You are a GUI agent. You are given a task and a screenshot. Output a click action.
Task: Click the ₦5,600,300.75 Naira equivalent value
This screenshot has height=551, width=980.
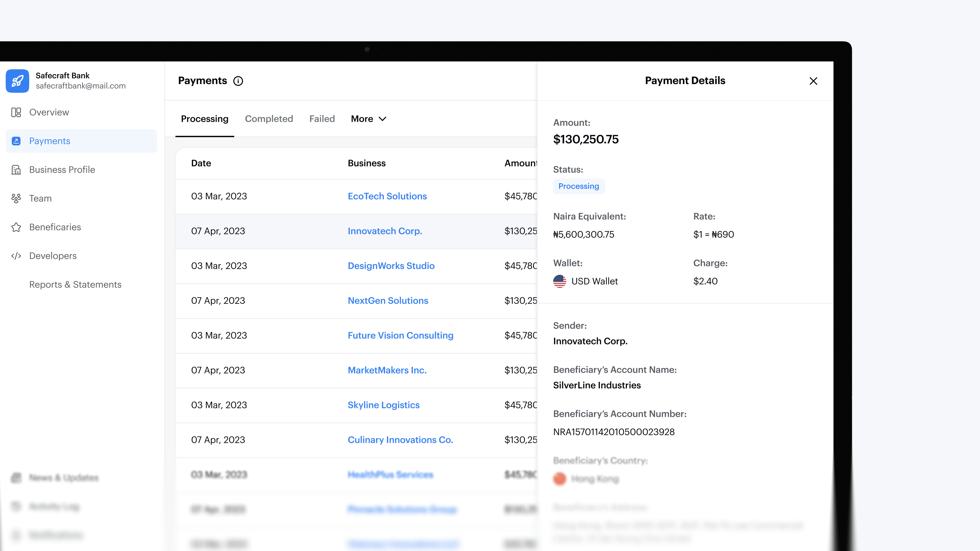(x=584, y=235)
